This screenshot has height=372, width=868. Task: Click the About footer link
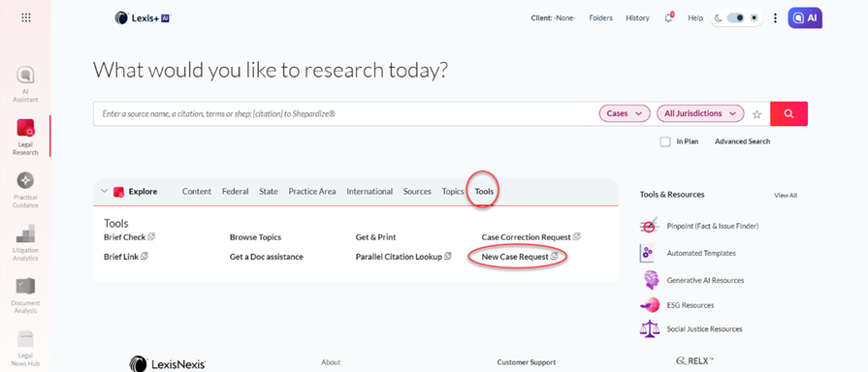(x=331, y=362)
